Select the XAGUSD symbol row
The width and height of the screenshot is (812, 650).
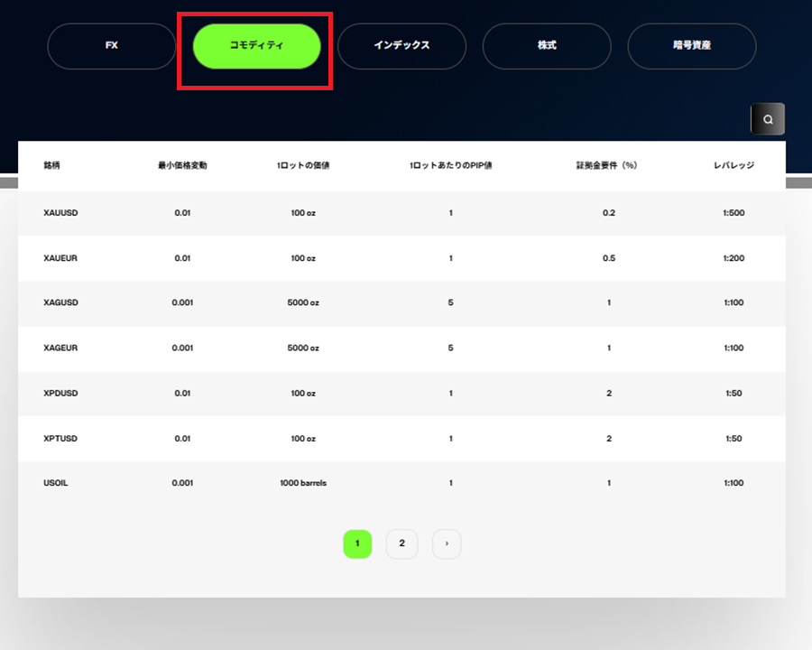tap(401, 302)
